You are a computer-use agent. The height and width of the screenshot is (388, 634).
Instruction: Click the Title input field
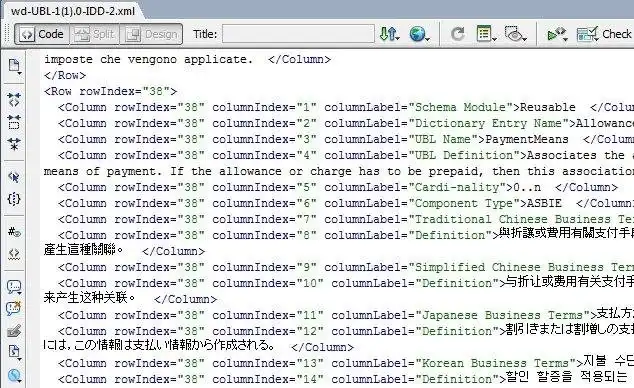click(298, 34)
